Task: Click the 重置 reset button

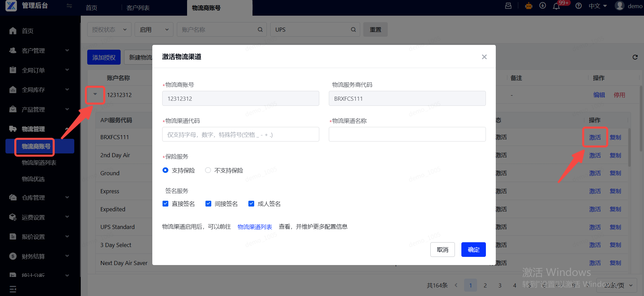Action: point(375,30)
